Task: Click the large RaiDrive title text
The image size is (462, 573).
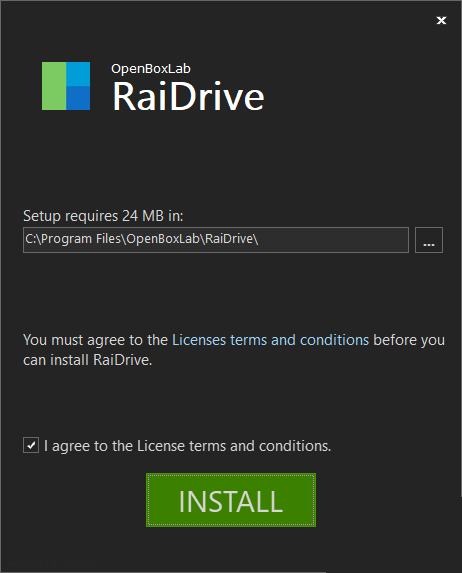Action: pyautogui.click(x=188, y=96)
